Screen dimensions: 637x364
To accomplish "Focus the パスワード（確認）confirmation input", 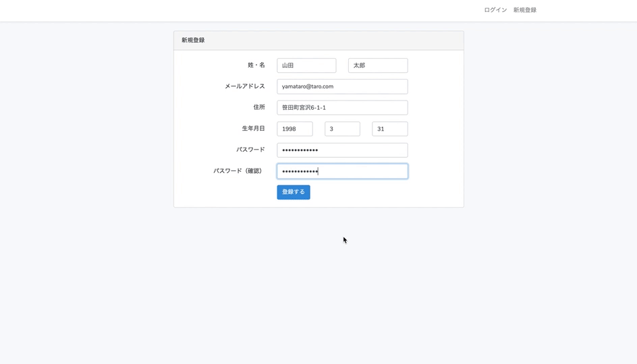I will [342, 171].
